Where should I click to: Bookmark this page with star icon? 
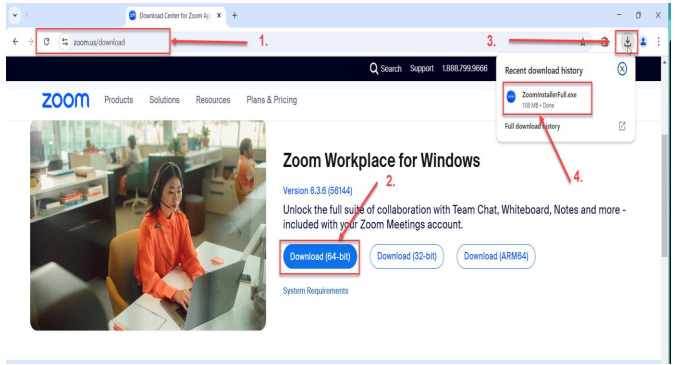[x=583, y=42]
